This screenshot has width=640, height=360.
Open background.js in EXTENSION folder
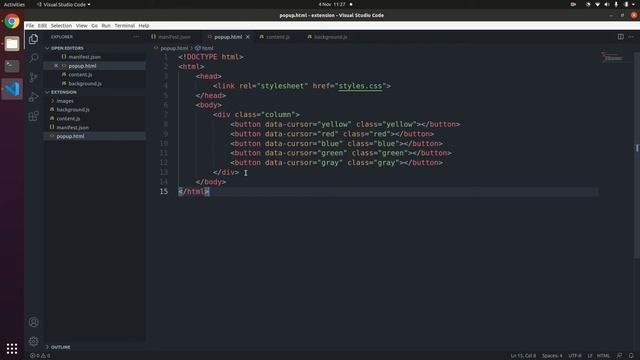click(x=73, y=110)
